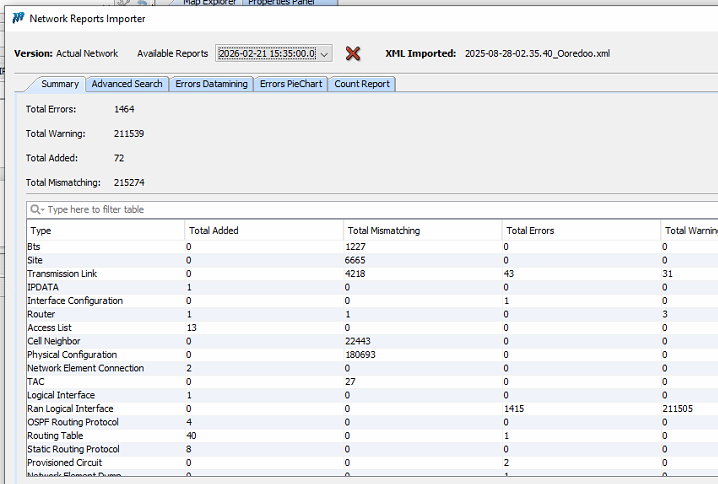Click the red X delete report icon

tap(352, 53)
